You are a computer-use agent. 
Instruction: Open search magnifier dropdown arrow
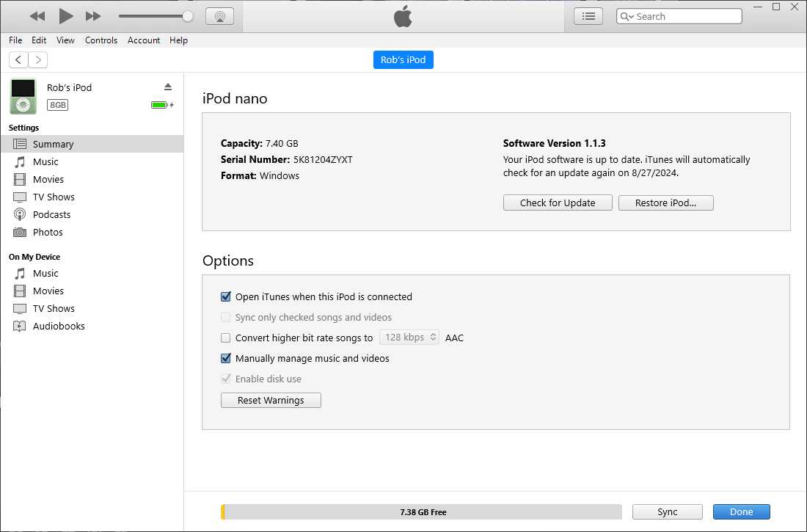[627, 16]
